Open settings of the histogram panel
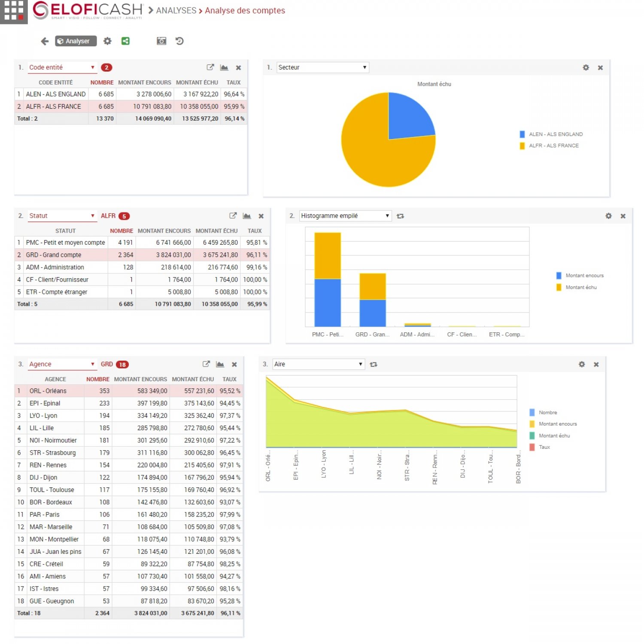 tap(608, 216)
